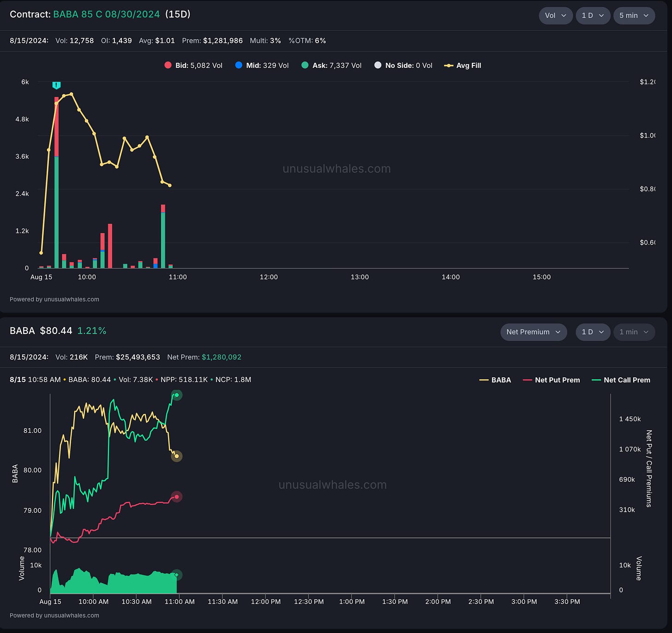Viewport: 672px width, 633px height.
Task: Click the green volume area endpoint marker
Action: tap(176, 575)
